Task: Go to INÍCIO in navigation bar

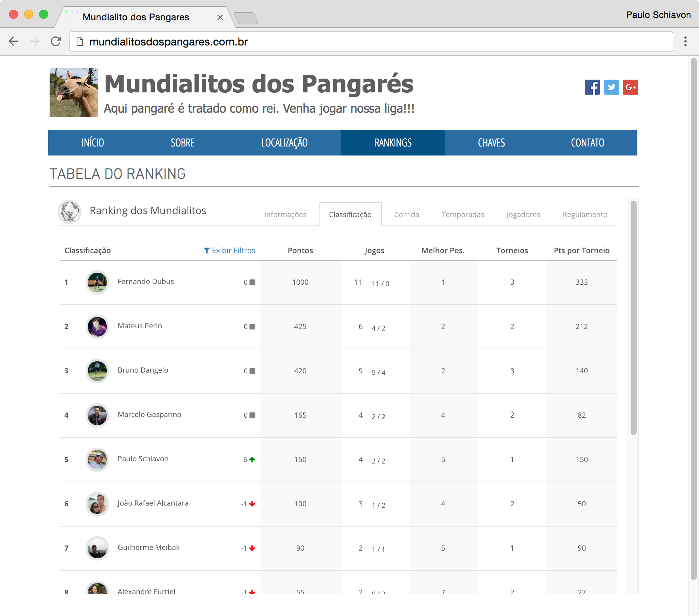Action: click(93, 143)
